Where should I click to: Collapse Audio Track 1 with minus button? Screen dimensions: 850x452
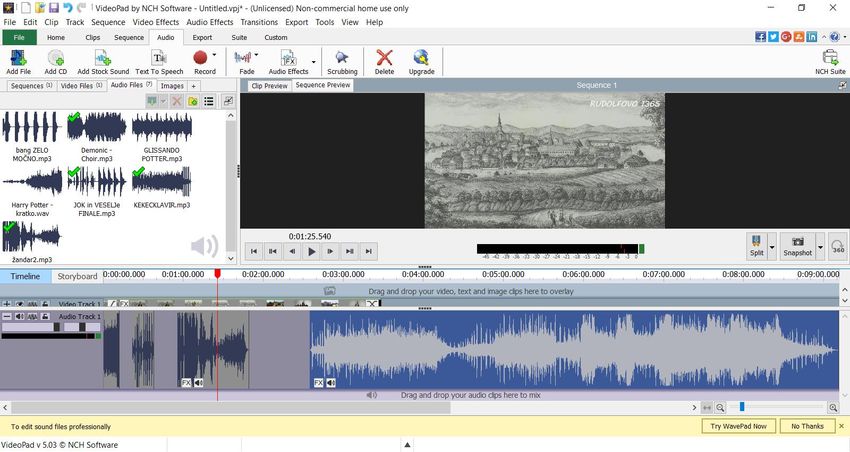click(7, 317)
